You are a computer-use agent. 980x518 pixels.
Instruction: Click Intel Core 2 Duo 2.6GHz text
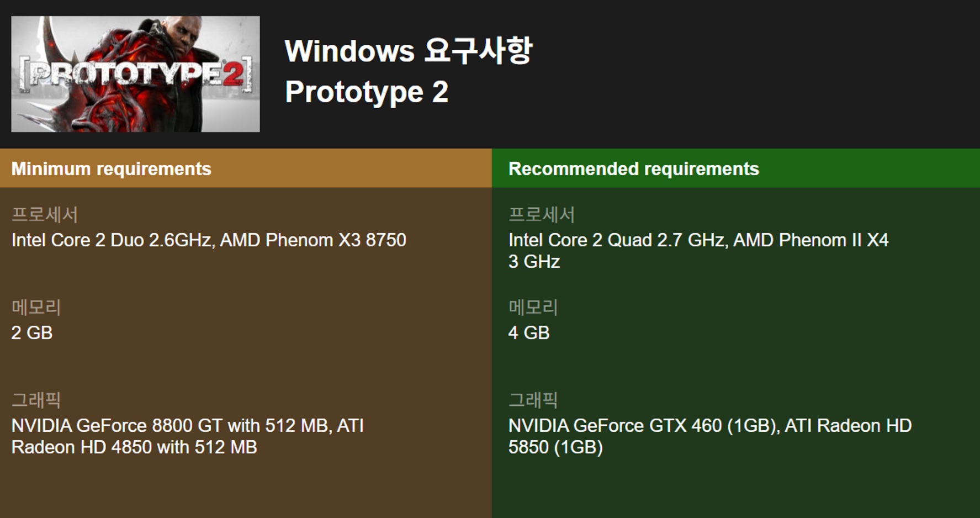click(x=111, y=240)
